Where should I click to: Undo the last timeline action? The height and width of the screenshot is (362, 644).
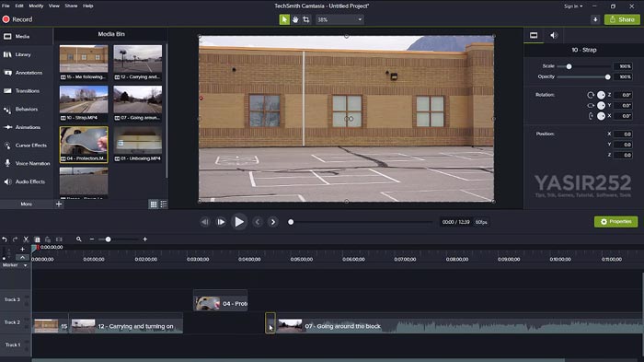[x=5, y=239]
